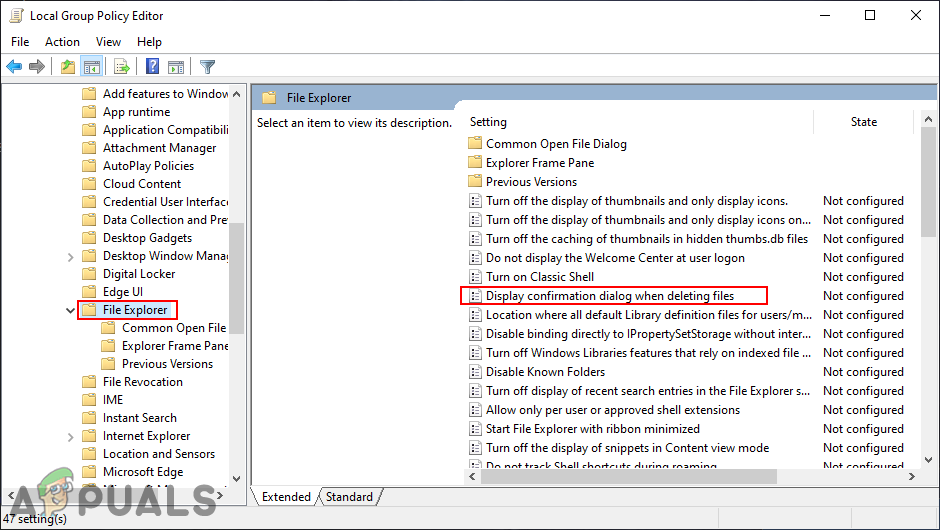
Task: Click the settings list scroll down arrow
Action: pyautogui.click(x=928, y=460)
